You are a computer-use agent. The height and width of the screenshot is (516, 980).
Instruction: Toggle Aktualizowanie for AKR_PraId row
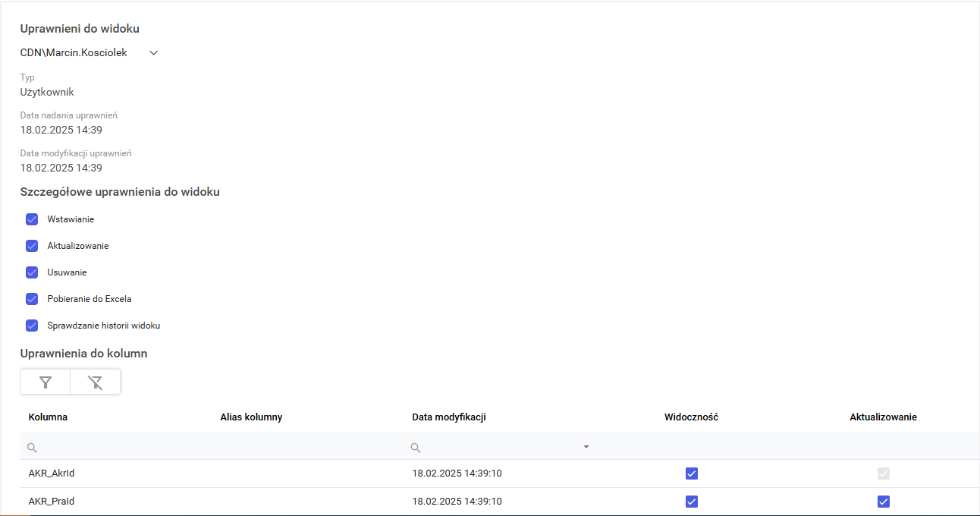tap(883, 502)
